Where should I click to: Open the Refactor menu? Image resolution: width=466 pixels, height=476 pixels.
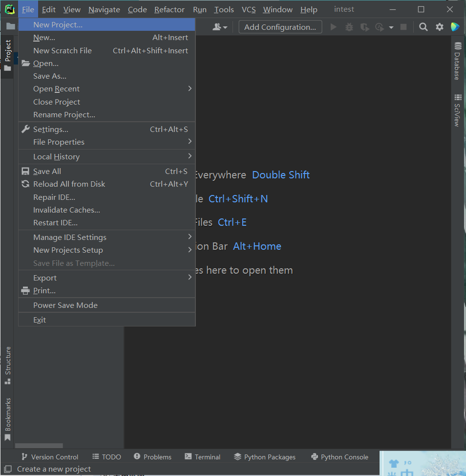(169, 9)
